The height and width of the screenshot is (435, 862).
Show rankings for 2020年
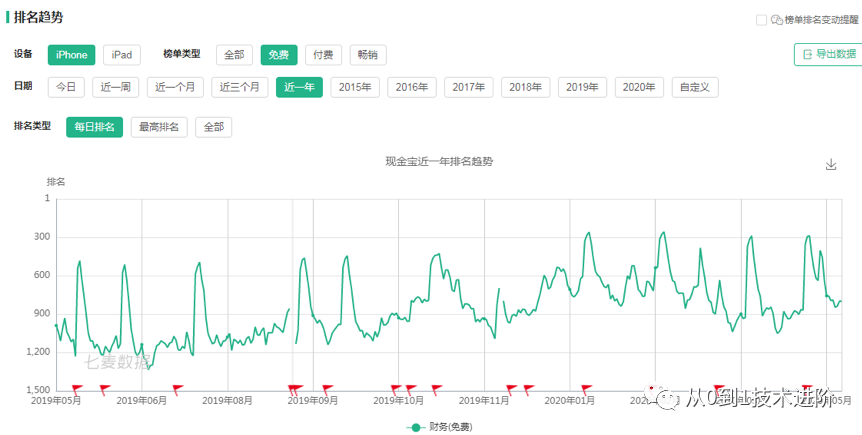pyautogui.click(x=639, y=87)
